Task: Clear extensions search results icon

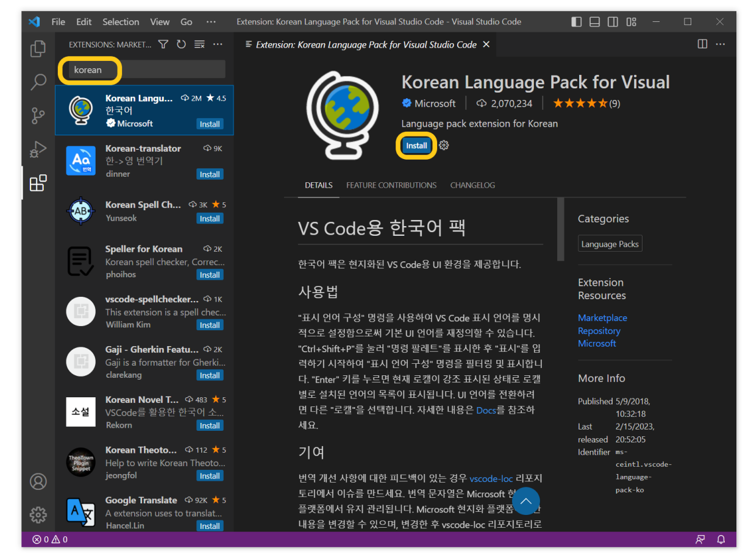Action: 199,44
